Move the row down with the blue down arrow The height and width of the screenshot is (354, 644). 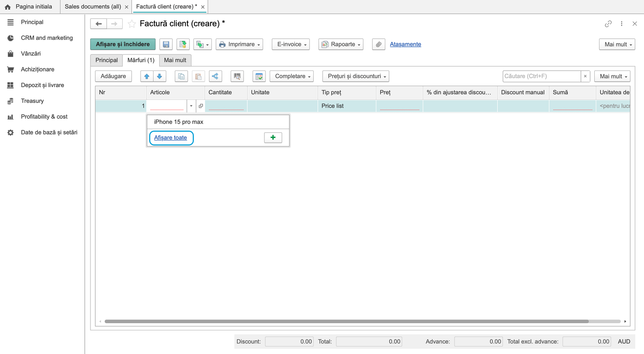pos(160,76)
